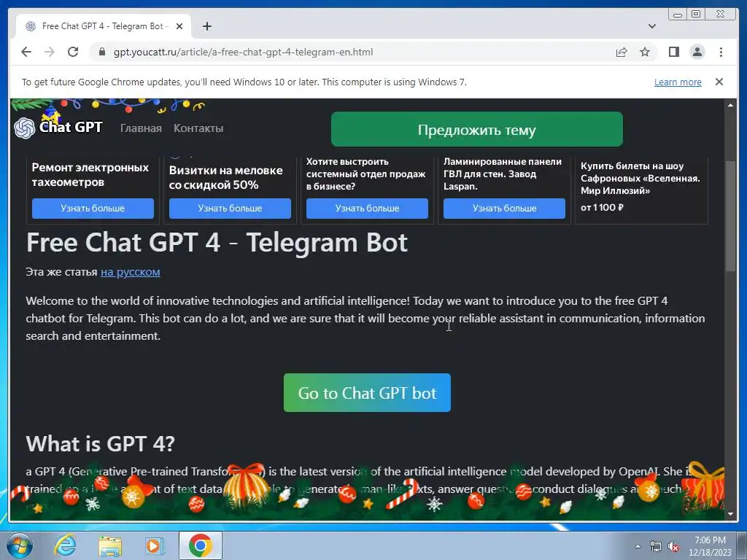Click Узнать больше under системный отдел продаж

coord(368,208)
